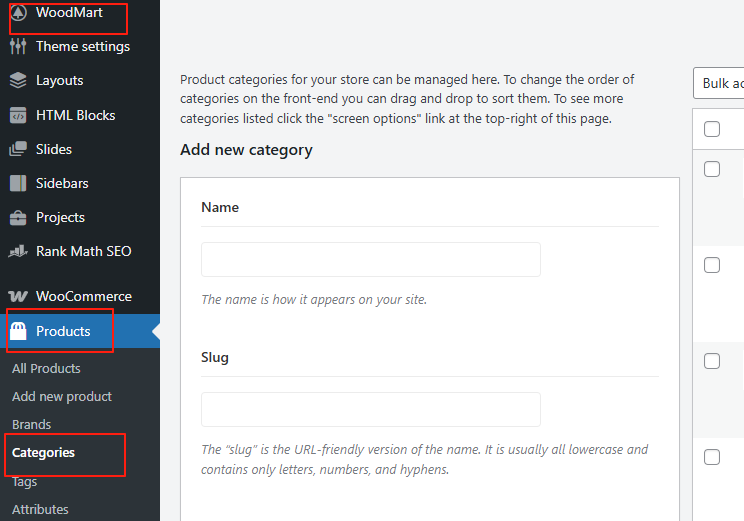744x521 pixels.
Task: Click the Sidebars panel icon
Action: [18, 183]
